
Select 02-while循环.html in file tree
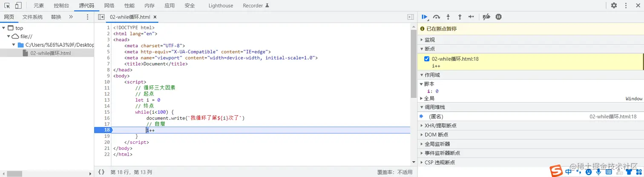tap(47, 53)
